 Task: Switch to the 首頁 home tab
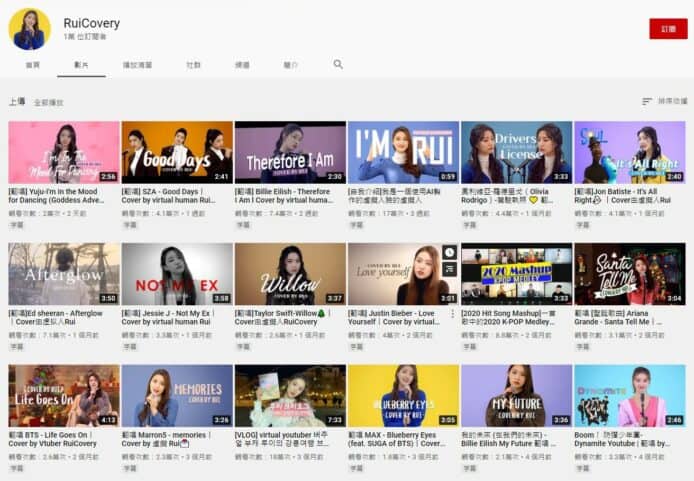coord(33,65)
